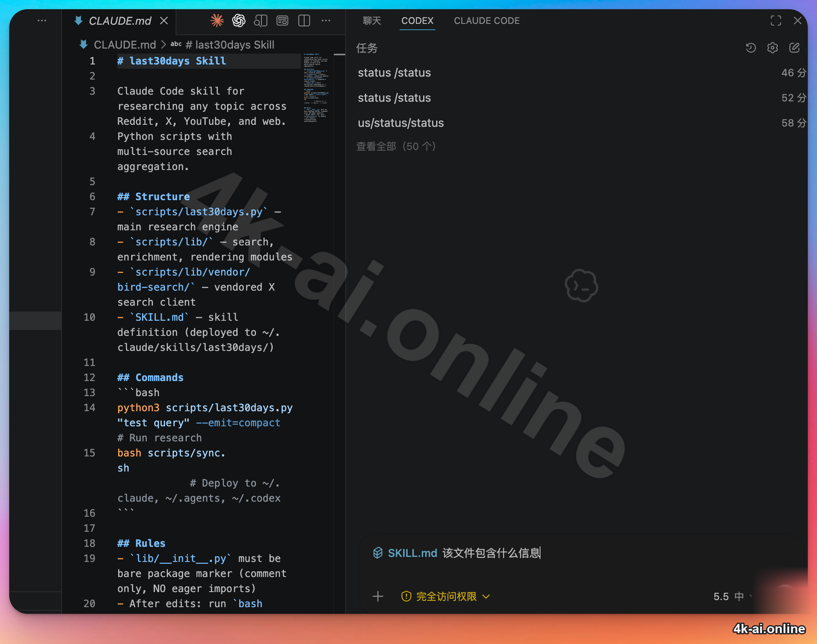Close the CLAUDE.md editor tab
Screen dimensions: 817x644
coord(164,21)
